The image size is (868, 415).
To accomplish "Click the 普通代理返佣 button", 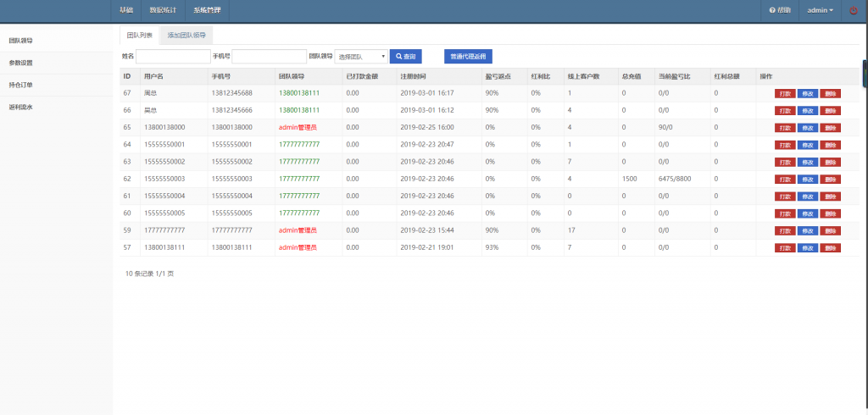I will 468,56.
